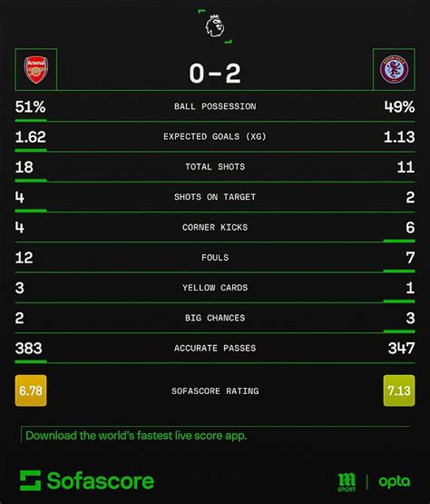
Task: Click Arsenal's 51% possession bar
Action: pos(31,120)
